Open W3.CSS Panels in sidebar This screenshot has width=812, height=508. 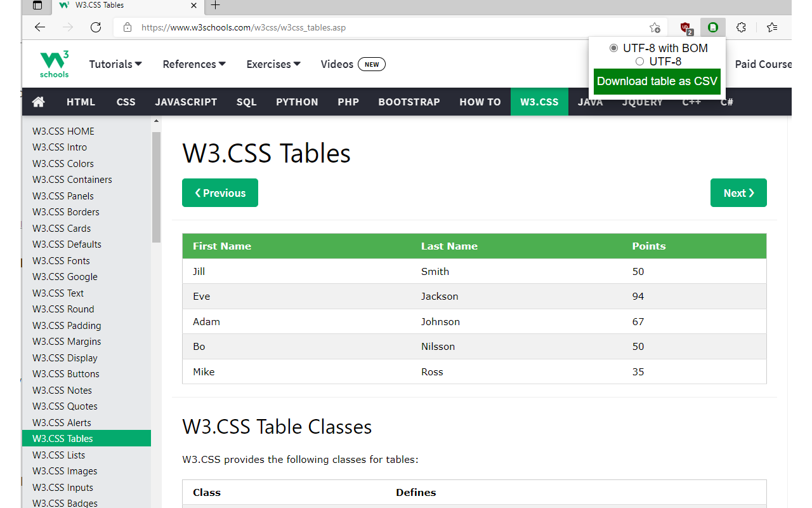pyautogui.click(x=86, y=196)
